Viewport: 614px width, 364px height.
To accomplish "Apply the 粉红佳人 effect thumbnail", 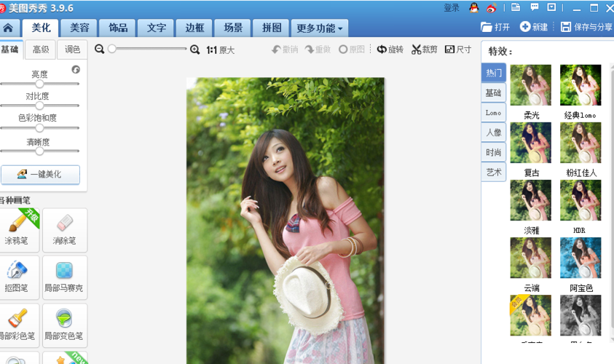I will pos(580,143).
